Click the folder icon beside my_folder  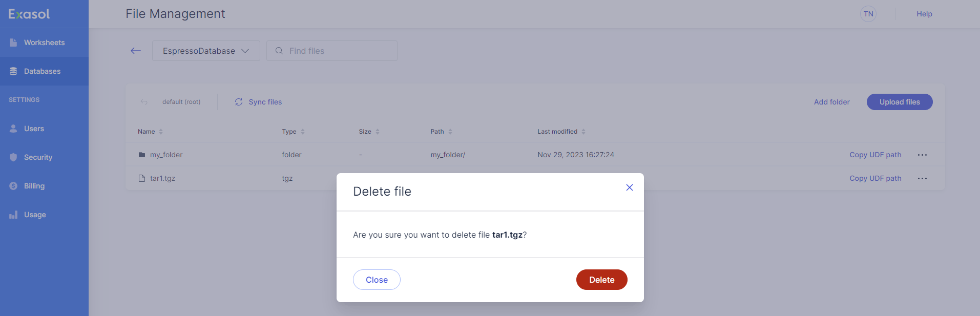point(142,155)
